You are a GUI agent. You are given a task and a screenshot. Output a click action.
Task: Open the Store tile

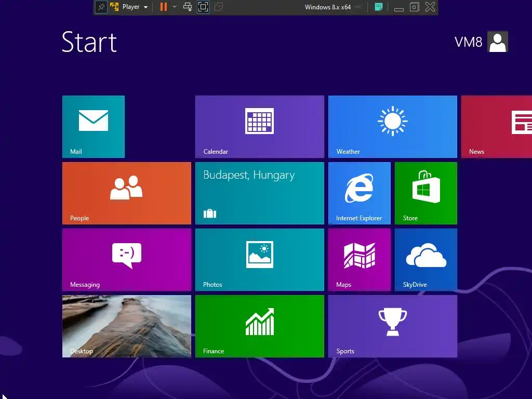point(426,193)
